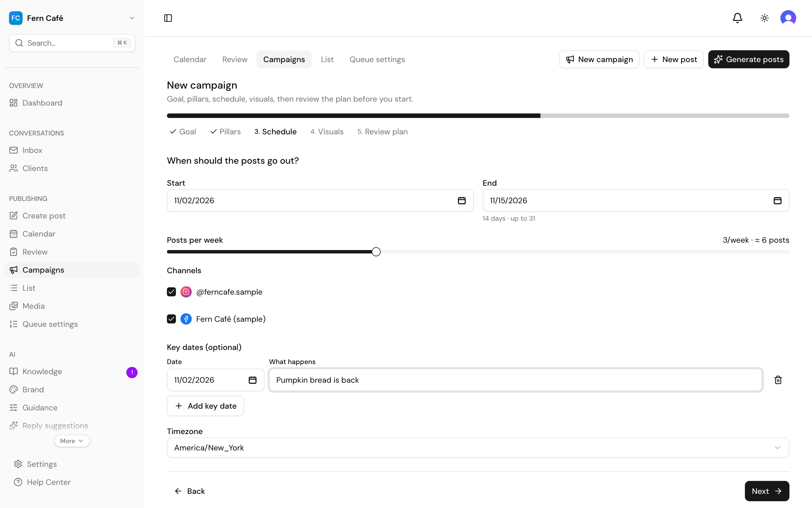Uncheck the @ferncafe.sample Instagram channel
This screenshot has height=508, width=812.
tap(171, 292)
